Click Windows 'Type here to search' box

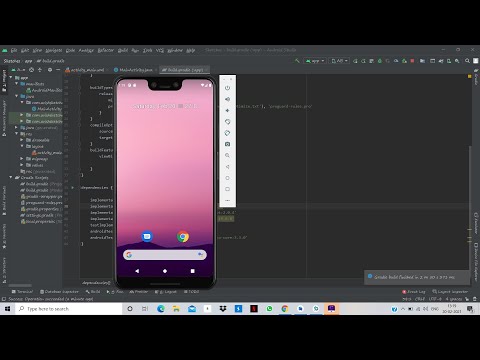[x=69, y=309]
